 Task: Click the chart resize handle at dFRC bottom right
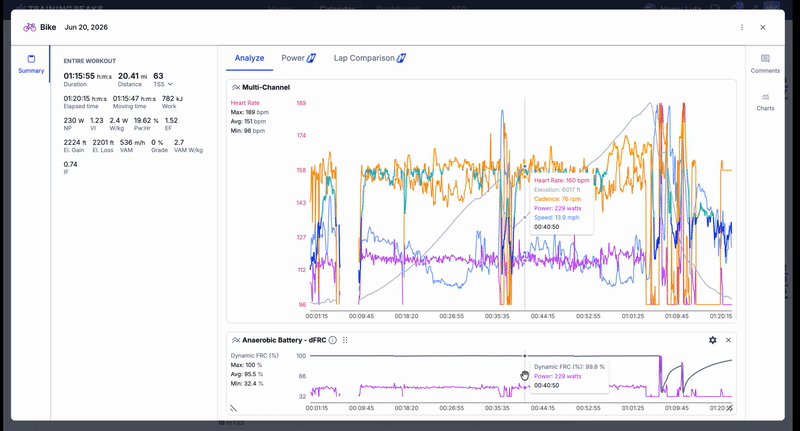[730, 408]
